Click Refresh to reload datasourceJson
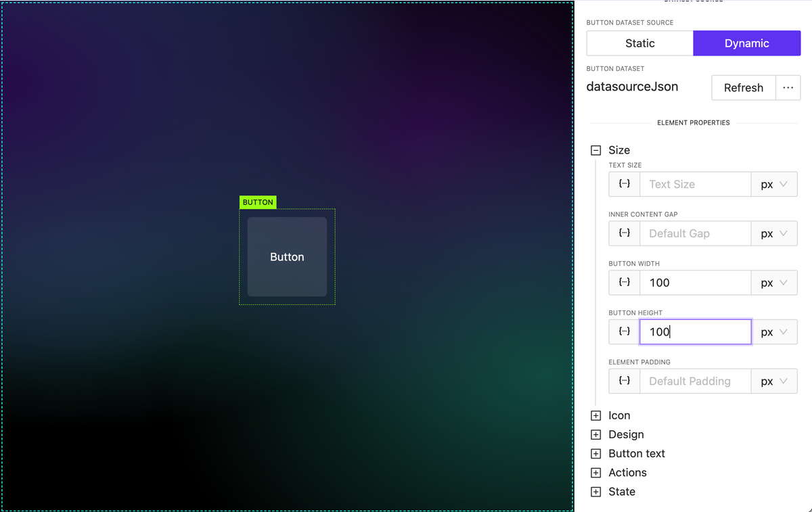 743,87
